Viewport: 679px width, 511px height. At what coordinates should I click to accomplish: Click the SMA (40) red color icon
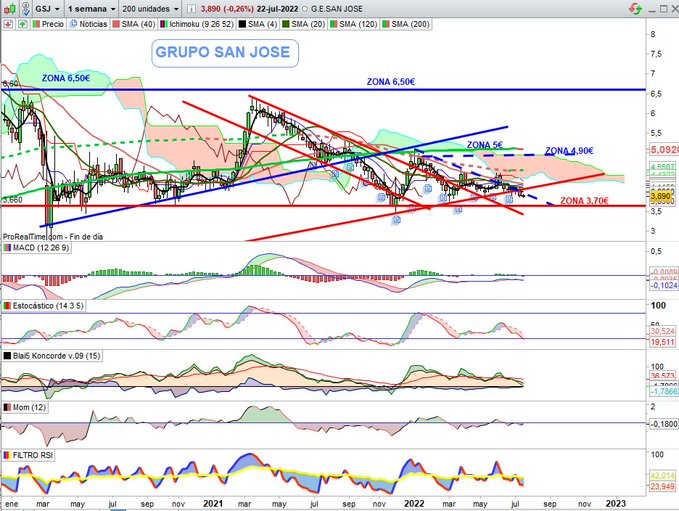tap(116, 24)
